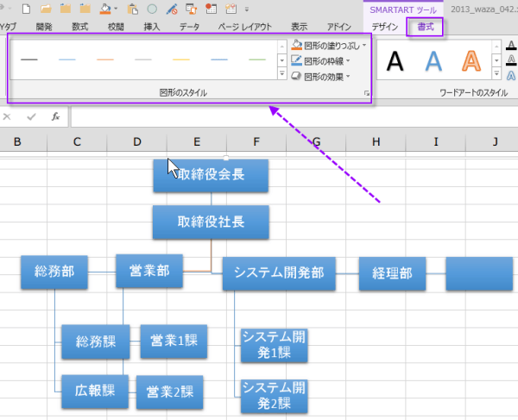518x420 pixels.
Task: Click shape styles gallery up arrow
Action: click(282, 47)
